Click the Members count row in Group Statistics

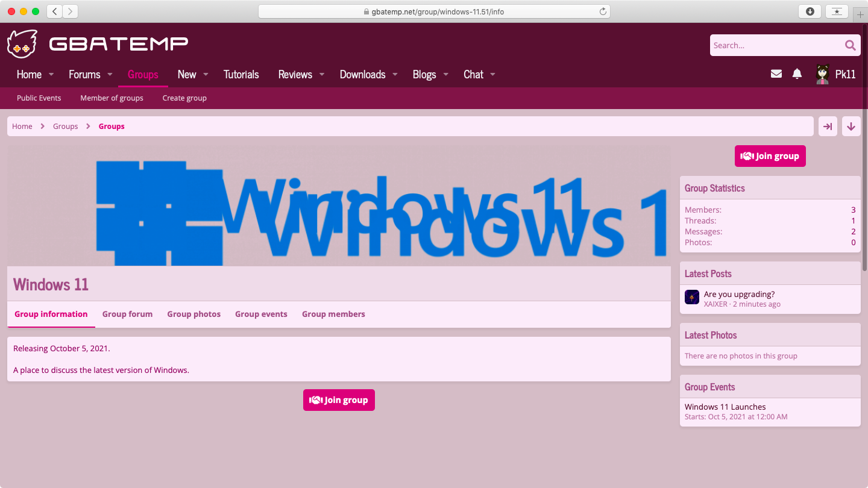pyautogui.click(x=770, y=210)
